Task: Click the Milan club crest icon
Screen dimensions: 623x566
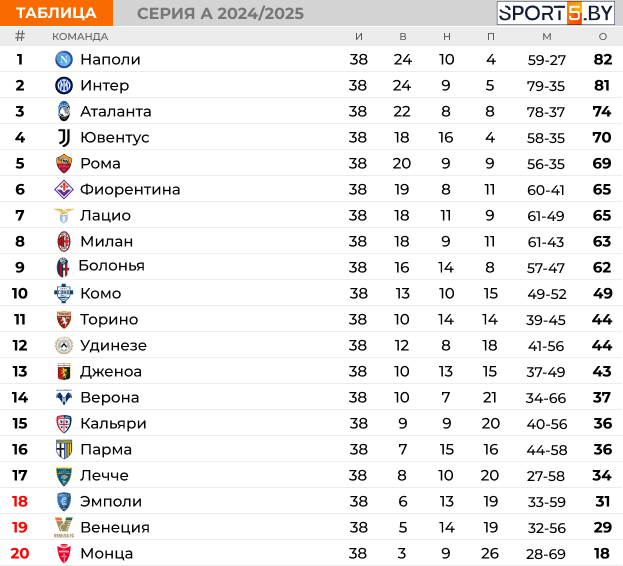Action: (x=64, y=241)
